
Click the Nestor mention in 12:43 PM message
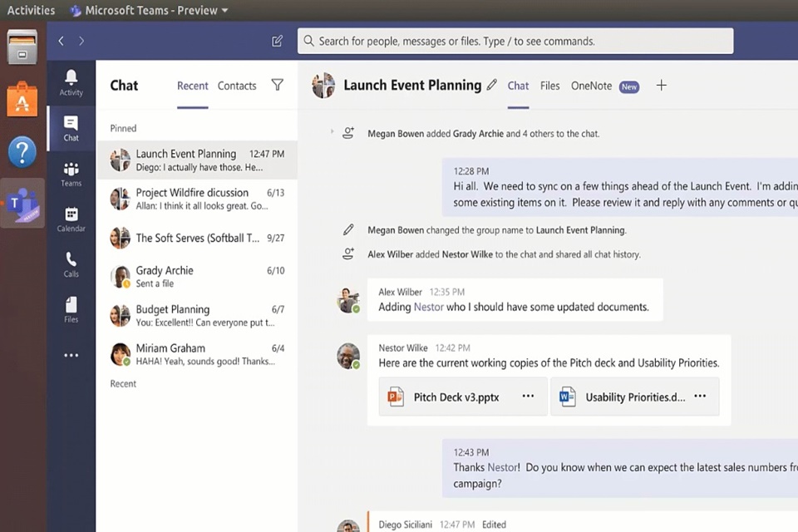click(x=503, y=467)
